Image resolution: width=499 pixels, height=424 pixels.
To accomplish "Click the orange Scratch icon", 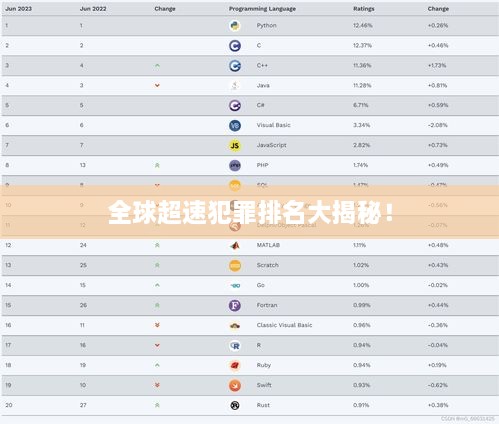I will coord(235,266).
